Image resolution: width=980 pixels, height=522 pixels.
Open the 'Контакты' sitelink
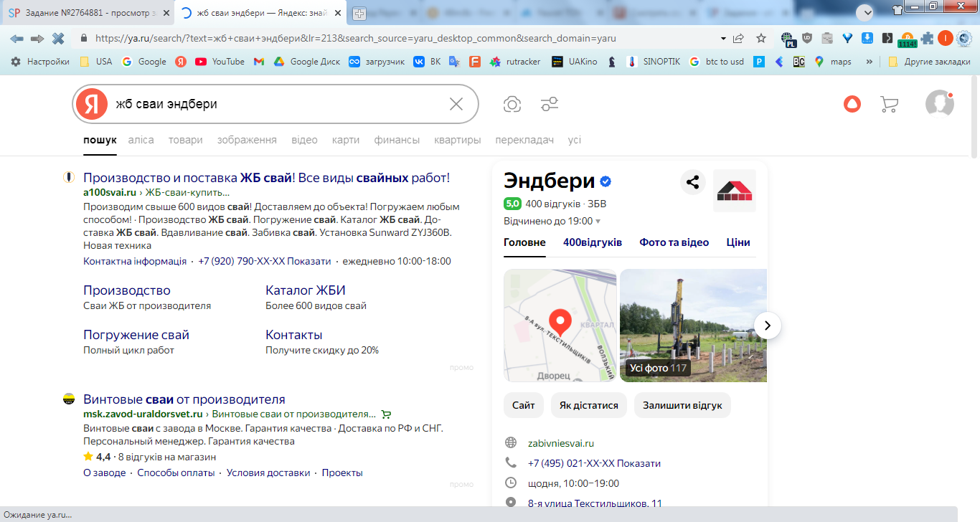coord(294,335)
